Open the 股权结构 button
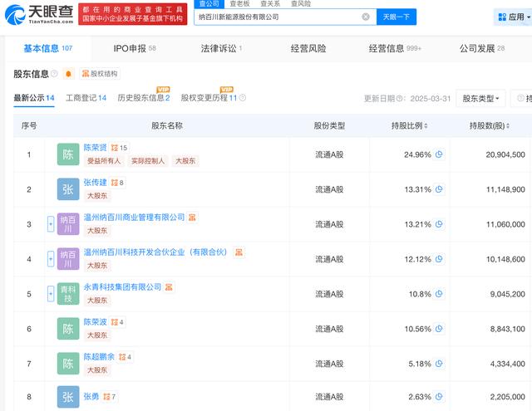The image size is (532, 411). (100, 74)
